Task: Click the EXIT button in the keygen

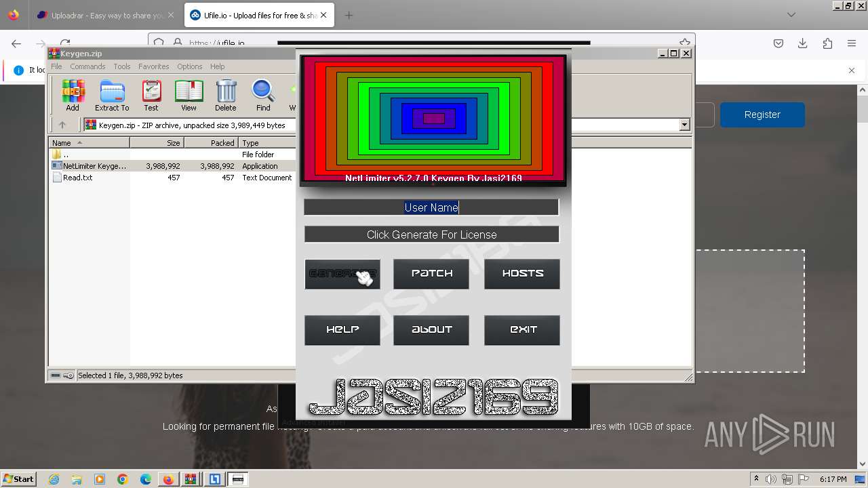Action: (x=522, y=330)
